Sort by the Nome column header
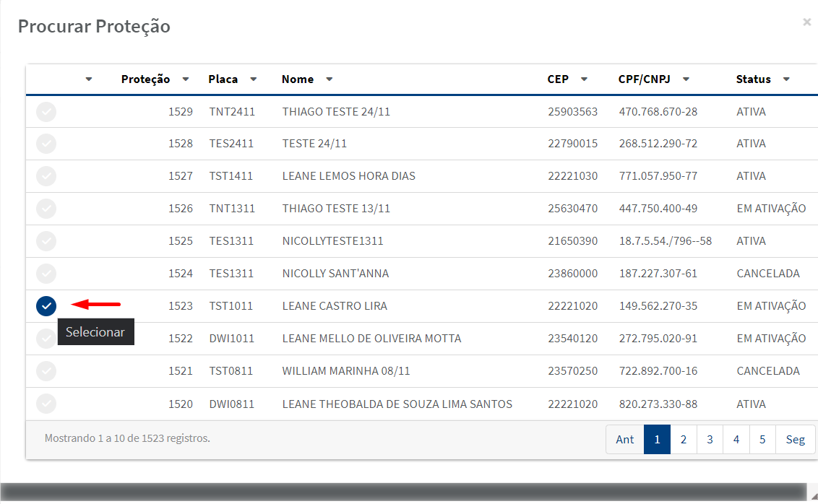818x504 pixels. click(298, 79)
